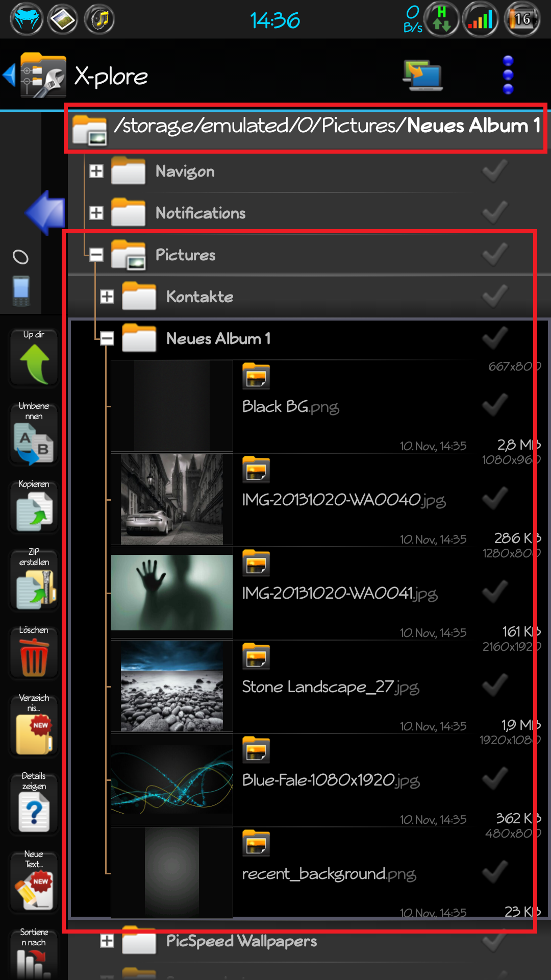
Task: Tap the H data connection indicator icon
Action: 442,19
